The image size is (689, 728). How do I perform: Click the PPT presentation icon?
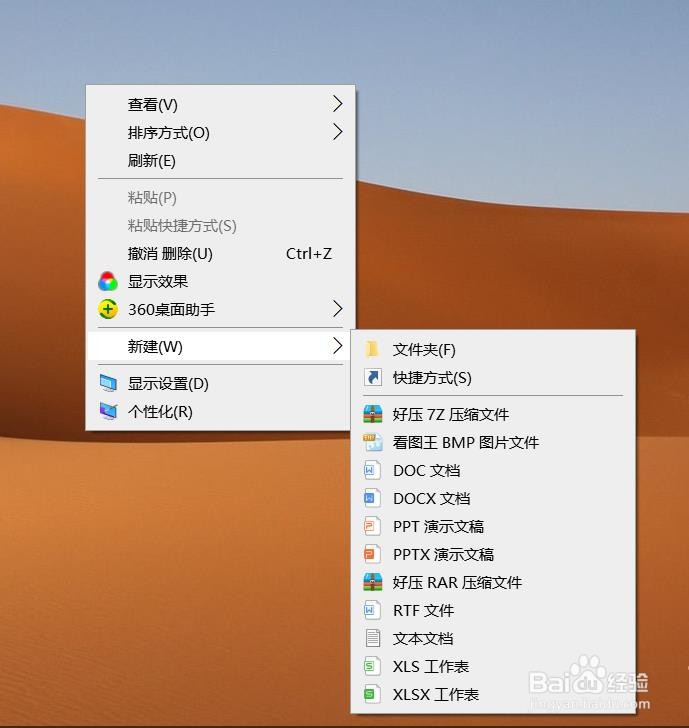[372, 526]
